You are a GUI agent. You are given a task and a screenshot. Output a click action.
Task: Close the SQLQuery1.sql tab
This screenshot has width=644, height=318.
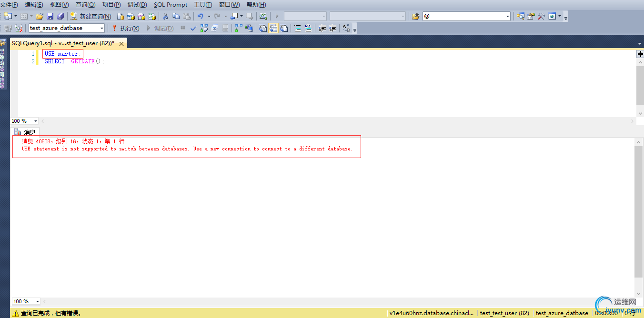click(x=121, y=43)
